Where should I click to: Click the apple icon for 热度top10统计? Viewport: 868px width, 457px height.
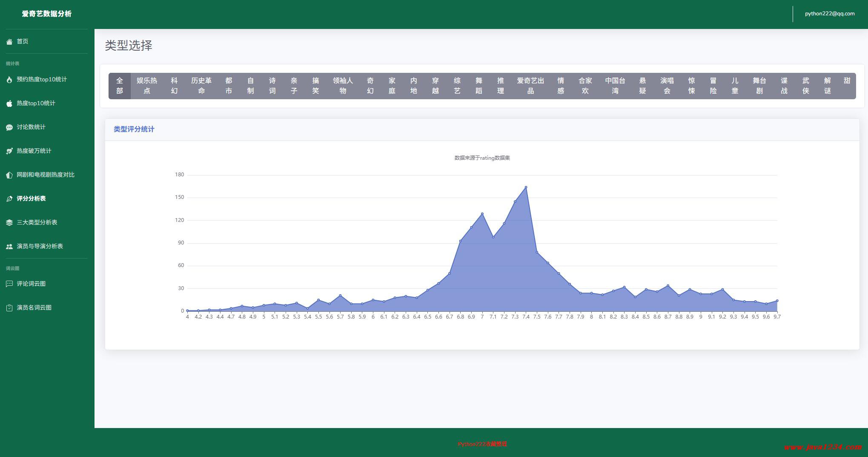pyautogui.click(x=9, y=103)
